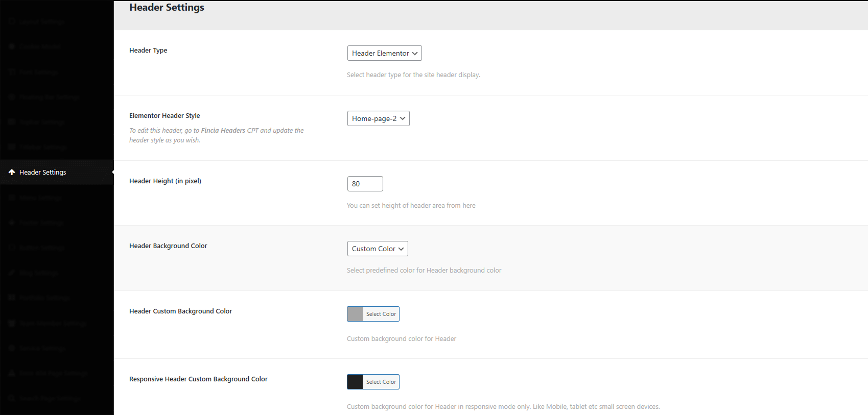
Task: Click the Portfolio Settings sidebar icon
Action: pos(12,298)
